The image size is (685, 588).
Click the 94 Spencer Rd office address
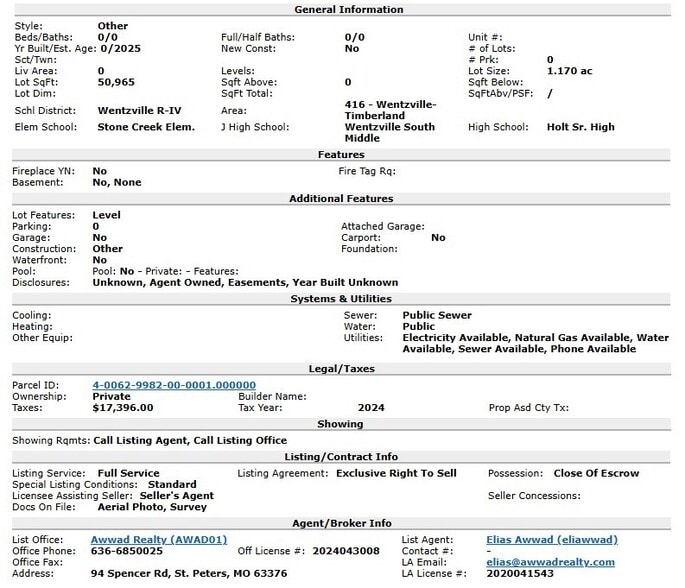pyautogui.click(x=189, y=574)
